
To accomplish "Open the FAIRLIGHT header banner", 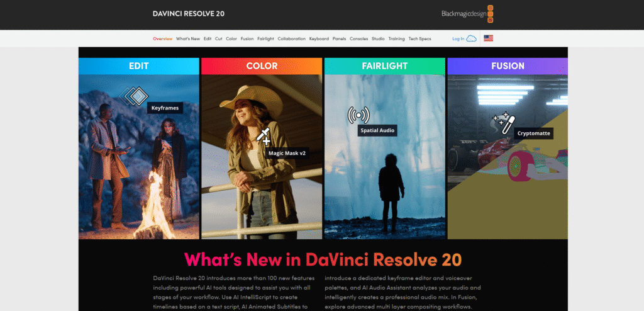I will [x=384, y=66].
